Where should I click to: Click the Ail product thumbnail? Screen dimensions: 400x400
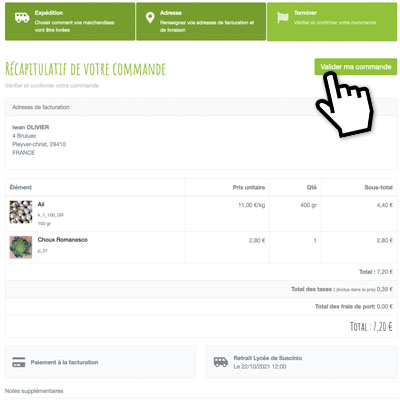pyautogui.click(x=21, y=212)
